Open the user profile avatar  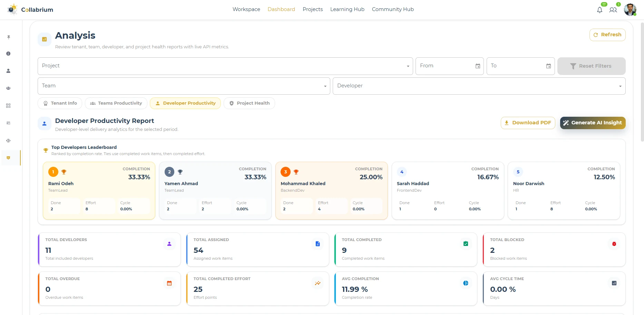(630, 10)
